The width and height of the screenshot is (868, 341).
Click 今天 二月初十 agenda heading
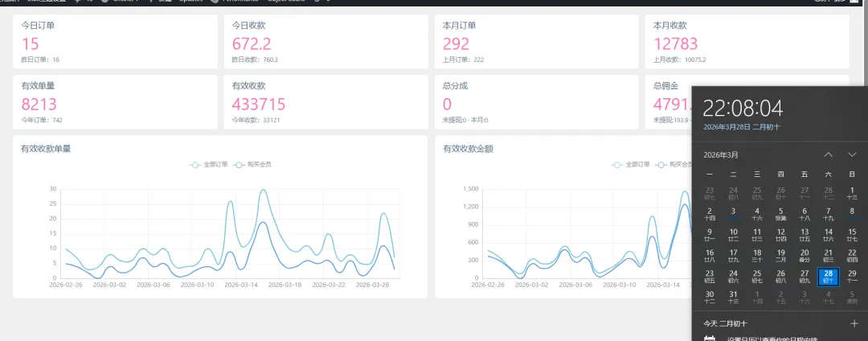(727, 323)
